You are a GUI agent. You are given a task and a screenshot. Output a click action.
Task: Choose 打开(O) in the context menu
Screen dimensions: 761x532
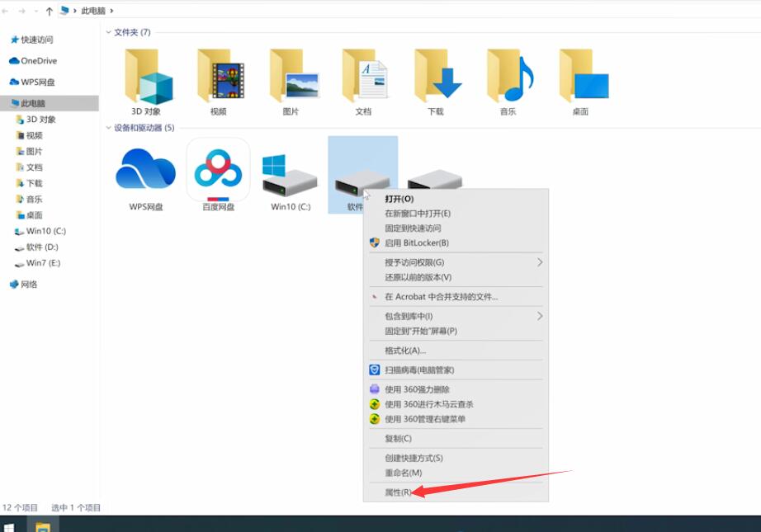(x=456, y=199)
